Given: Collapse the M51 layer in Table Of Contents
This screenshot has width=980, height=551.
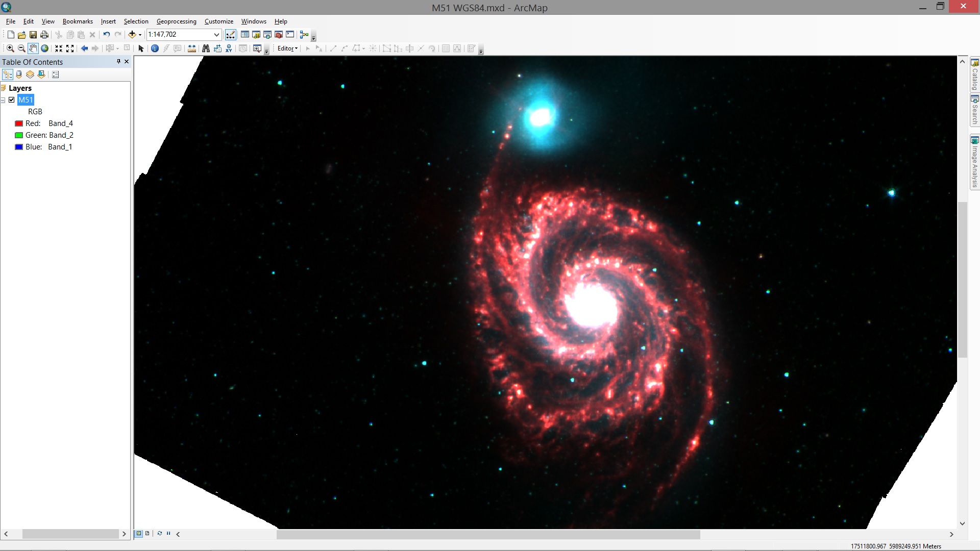Looking at the screenshot, I should click(4, 100).
